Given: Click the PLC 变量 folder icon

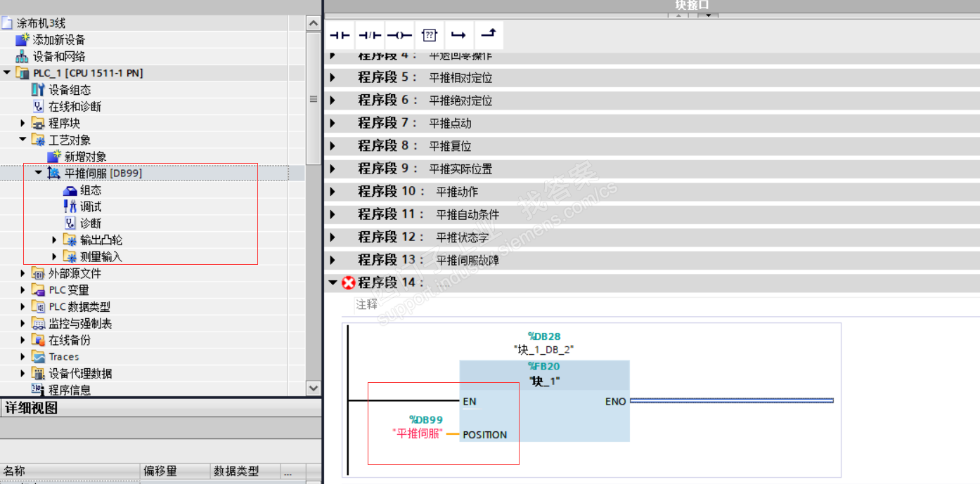Looking at the screenshot, I should tap(38, 290).
